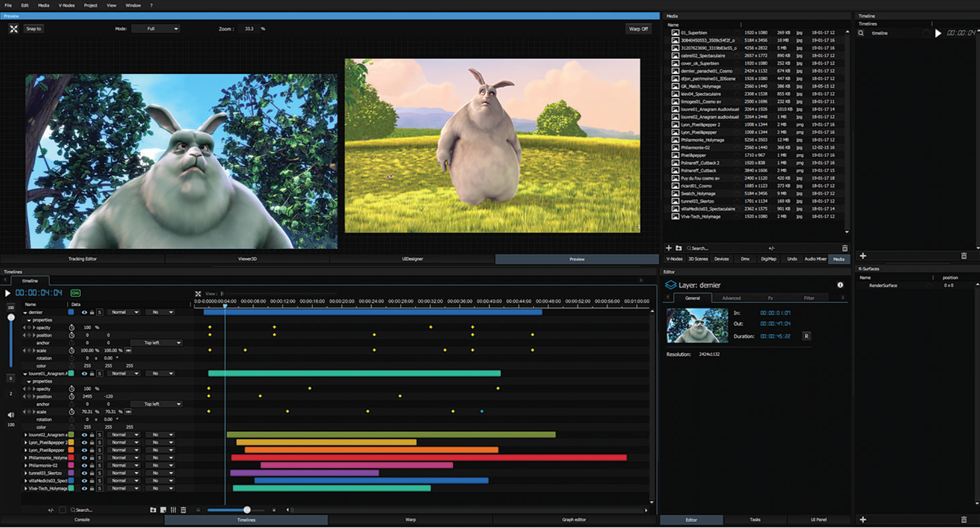Click the plus icon in Media panel
980x528 pixels.
click(669, 248)
